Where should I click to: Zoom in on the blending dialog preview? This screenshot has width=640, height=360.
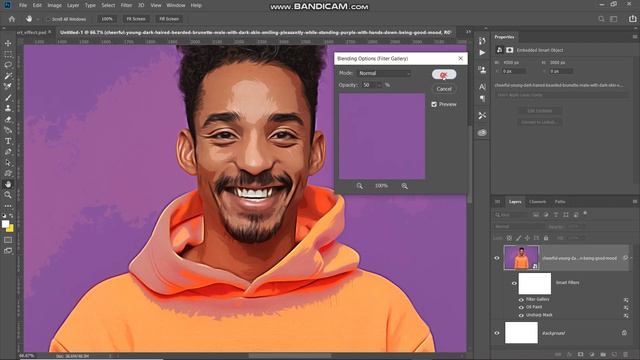tap(404, 186)
